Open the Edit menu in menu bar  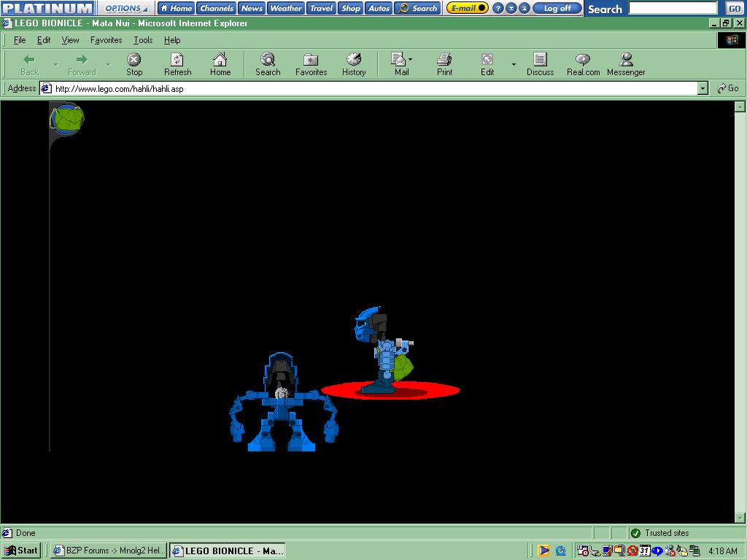pyautogui.click(x=44, y=40)
